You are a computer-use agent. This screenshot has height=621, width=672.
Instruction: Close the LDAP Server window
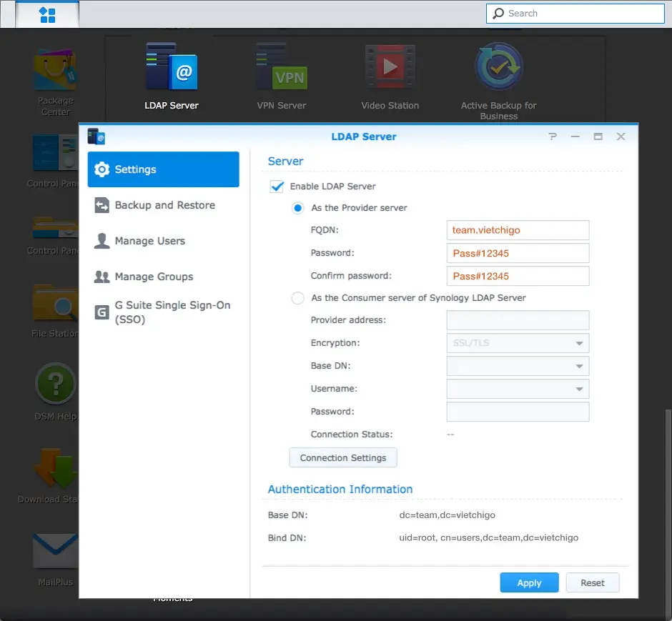pyautogui.click(x=621, y=136)
